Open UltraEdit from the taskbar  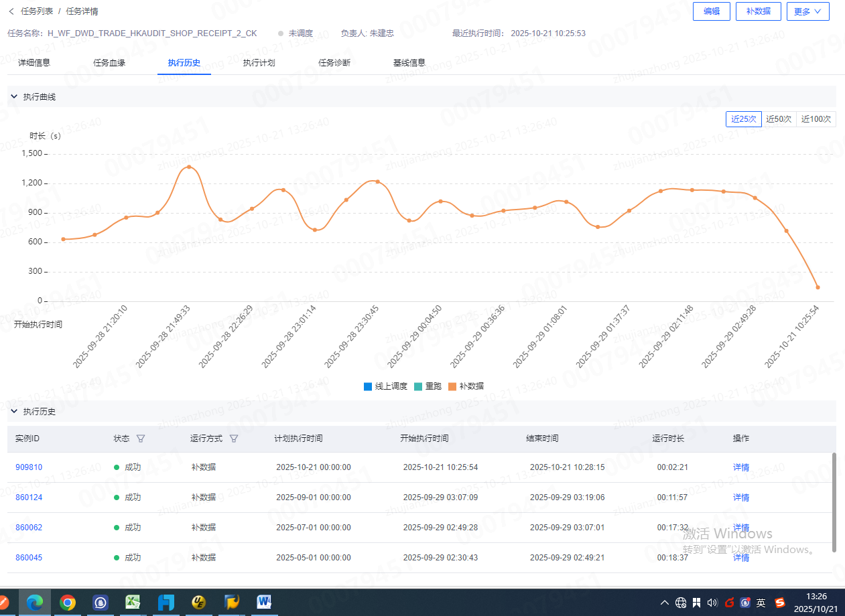[199, 603]
